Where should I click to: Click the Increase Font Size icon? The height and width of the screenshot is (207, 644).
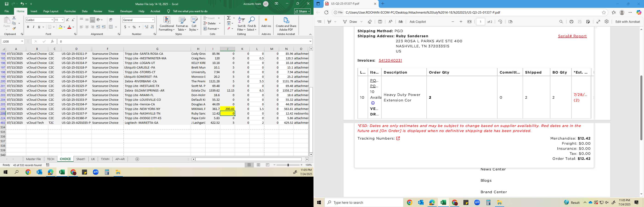(x=67, y=20)
